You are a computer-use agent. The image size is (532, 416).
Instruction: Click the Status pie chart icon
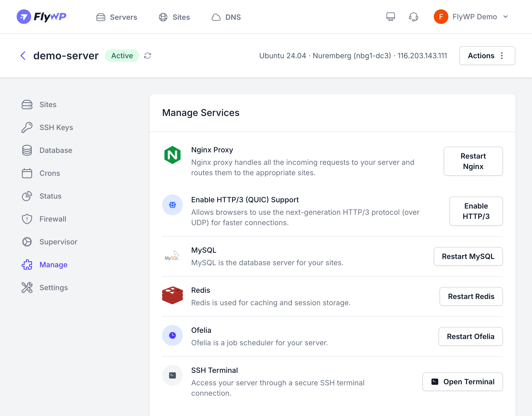coord(27,196)
